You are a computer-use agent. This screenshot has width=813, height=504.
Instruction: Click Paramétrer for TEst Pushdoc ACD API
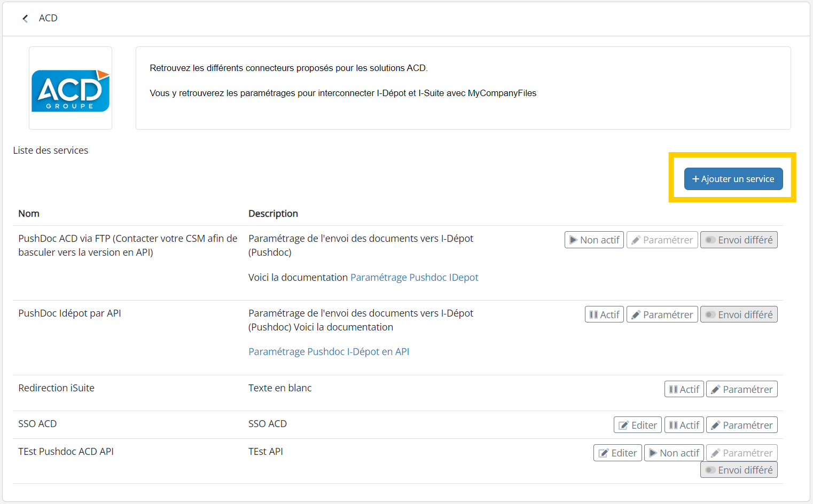point(741,453)
